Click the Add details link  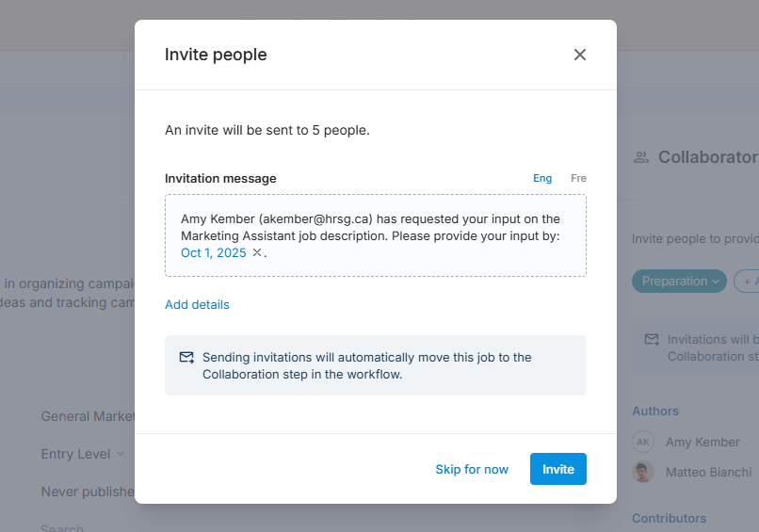(197, 304)
